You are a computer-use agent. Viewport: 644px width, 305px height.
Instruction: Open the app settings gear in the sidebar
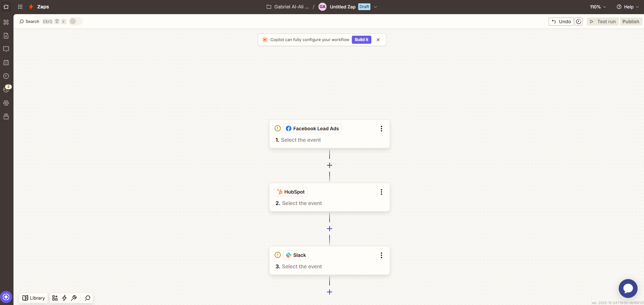pos(6,103)
